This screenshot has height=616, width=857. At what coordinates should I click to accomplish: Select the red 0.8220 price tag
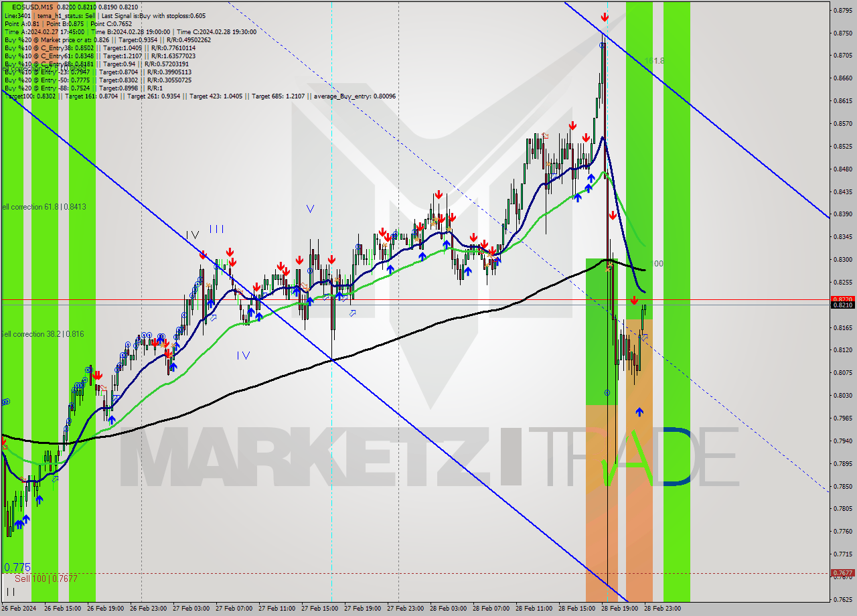842,299
